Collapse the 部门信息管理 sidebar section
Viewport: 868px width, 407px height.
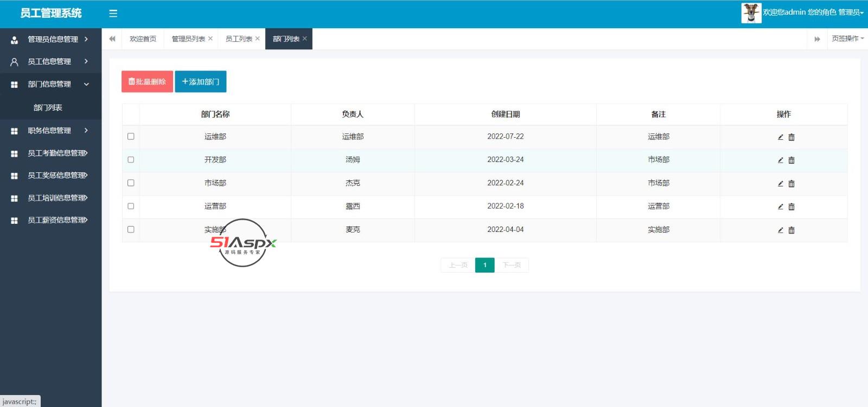click(50, 85)
